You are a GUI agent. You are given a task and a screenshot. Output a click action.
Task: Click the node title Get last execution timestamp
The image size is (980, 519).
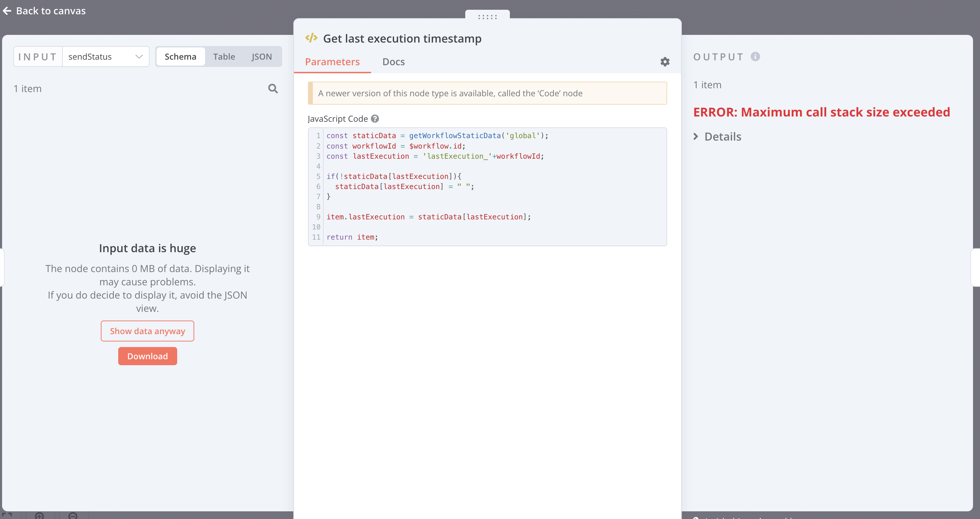(x=402, y=38)
